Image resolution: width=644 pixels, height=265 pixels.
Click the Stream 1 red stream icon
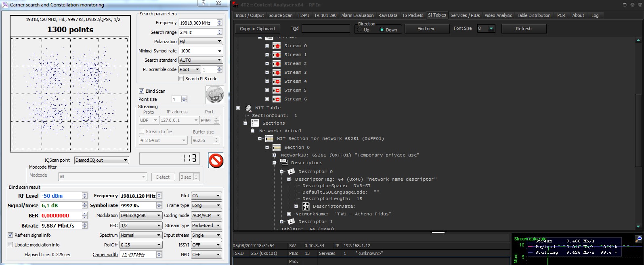[277, 55]
